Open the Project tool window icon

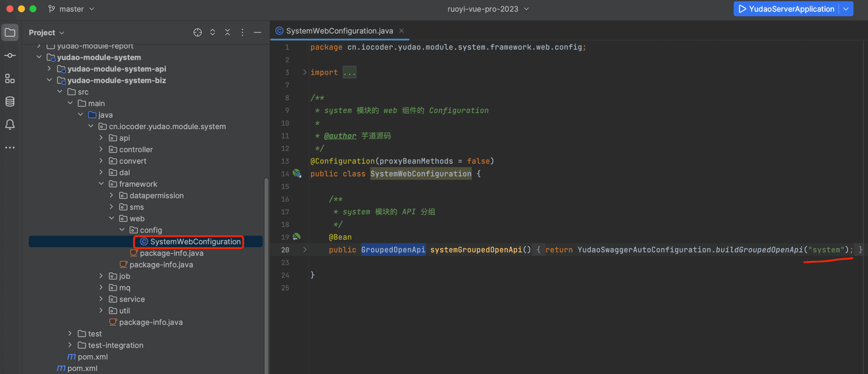pos(10,32)
